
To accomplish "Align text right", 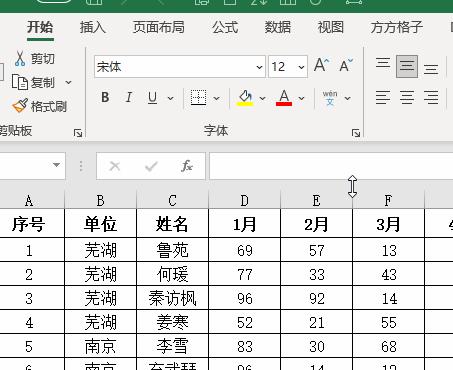I will [431, 97].
